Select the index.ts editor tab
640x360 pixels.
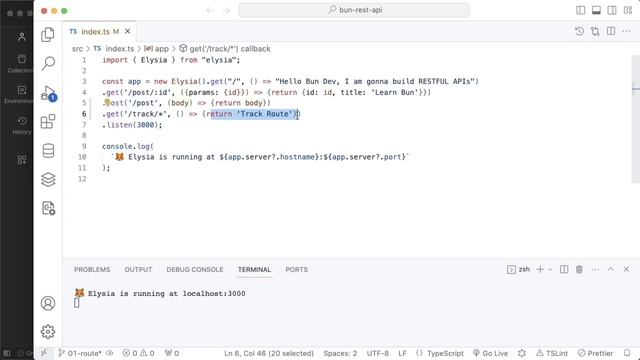[x=99, y=31]
